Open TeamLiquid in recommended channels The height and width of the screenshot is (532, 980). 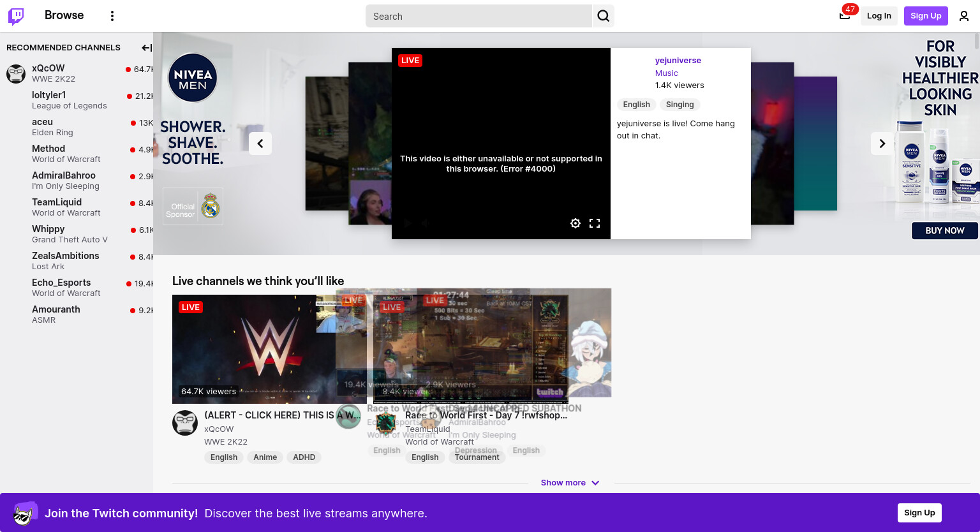(77, 207)
